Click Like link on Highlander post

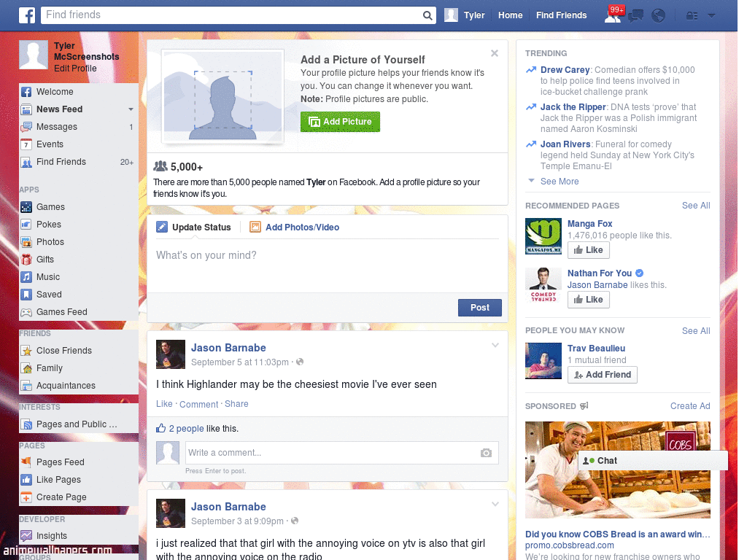[x=164, y=404]
